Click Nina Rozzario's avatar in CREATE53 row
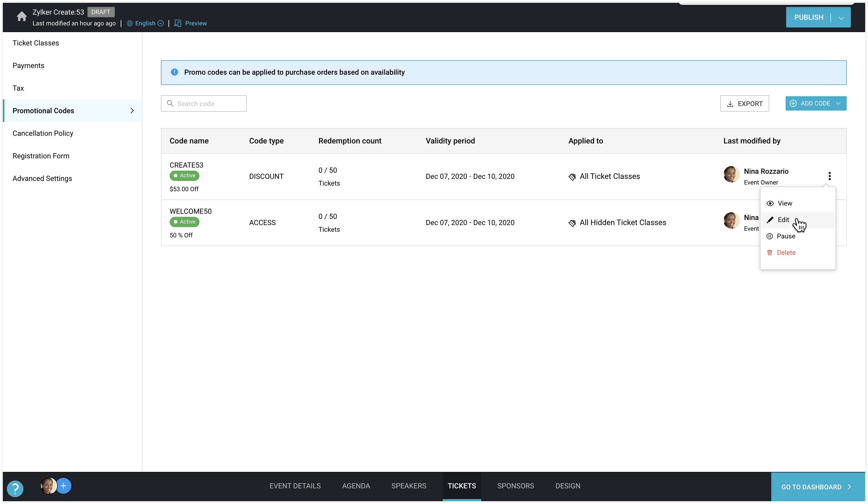Image resolution: width=868 pixels, height=504 pixels. tap(731, 174)
